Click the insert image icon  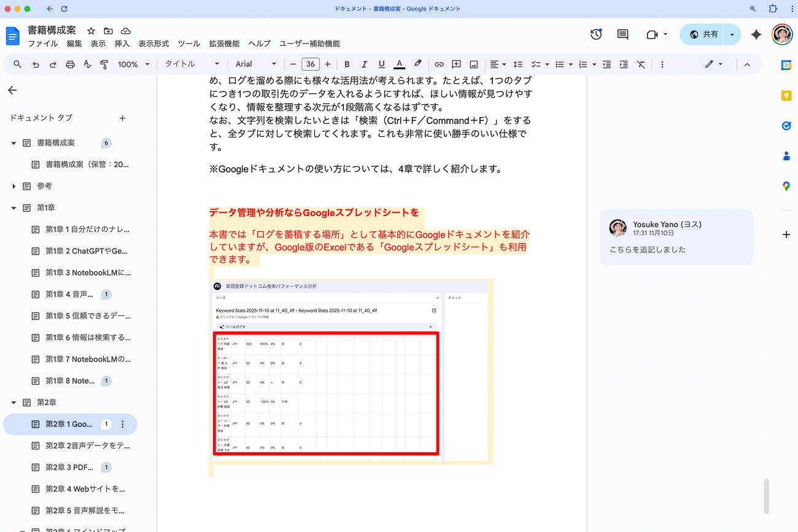(474, 64)
